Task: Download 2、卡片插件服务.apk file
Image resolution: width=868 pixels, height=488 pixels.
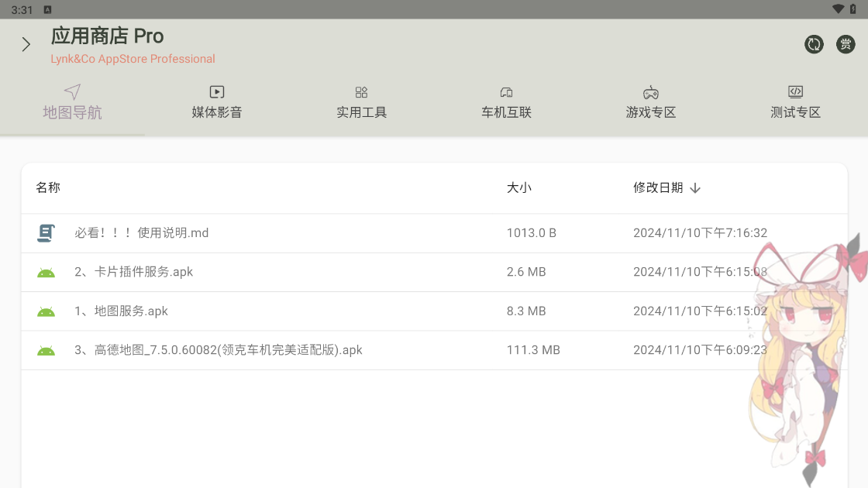Action: click(134, 272)
